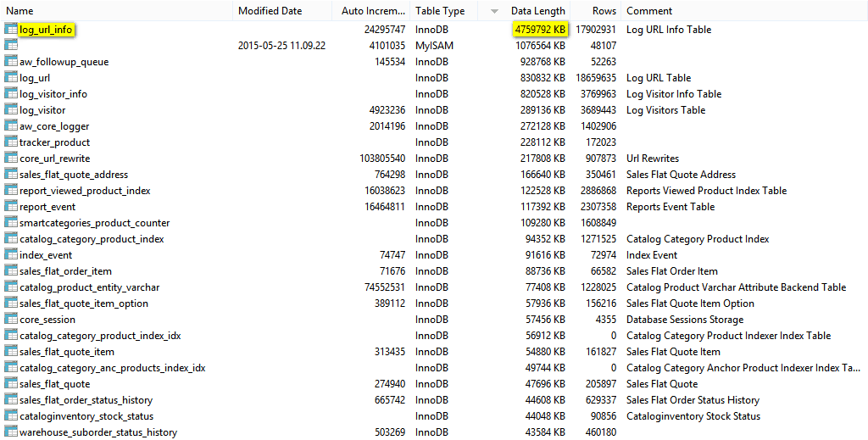868x440 pixels.
Task: Click the table icon beside cataloginventory_stock_status
Action: [x=10, y=415]
